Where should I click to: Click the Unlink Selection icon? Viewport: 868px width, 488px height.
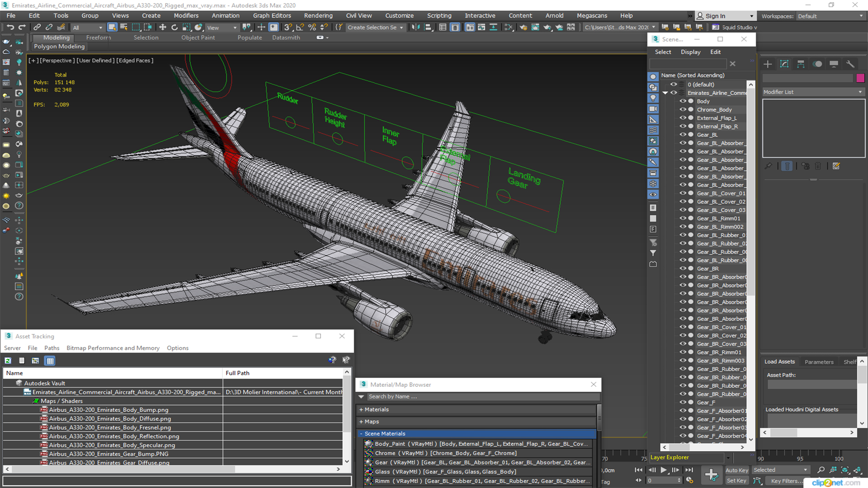(49, 27)
